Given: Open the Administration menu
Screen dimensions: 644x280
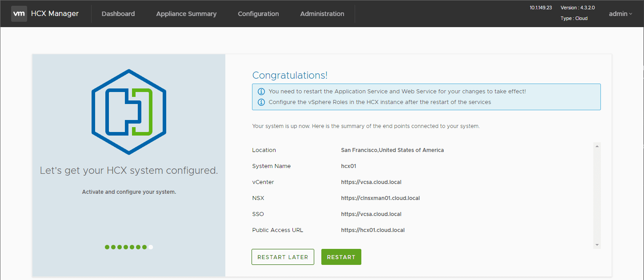Looking at the screenshot, I should coord(322,14).
